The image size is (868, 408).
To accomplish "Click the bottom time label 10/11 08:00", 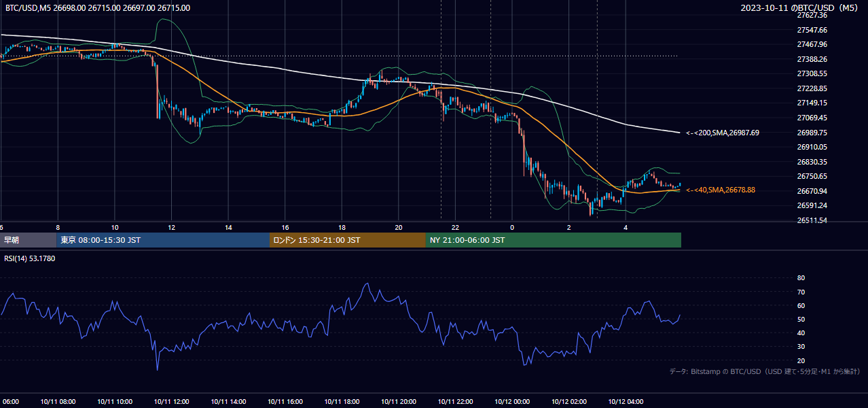I will [58, 401].
